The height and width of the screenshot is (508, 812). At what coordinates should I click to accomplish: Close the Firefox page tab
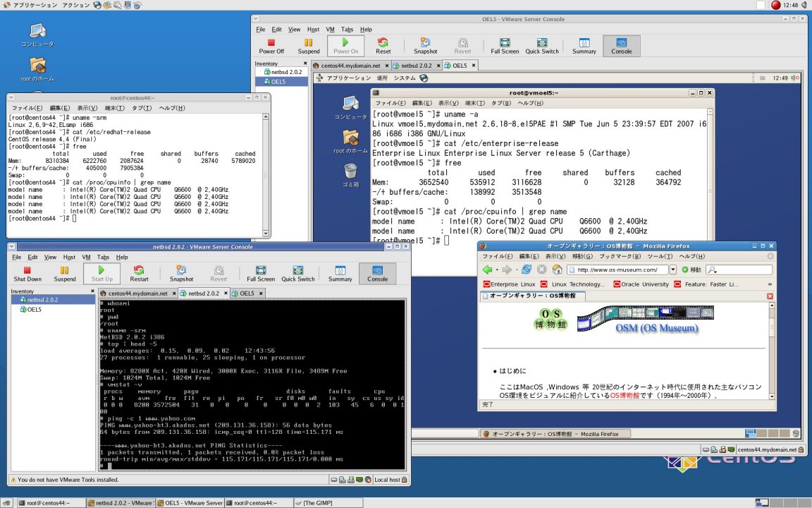[x=770, y=296]
